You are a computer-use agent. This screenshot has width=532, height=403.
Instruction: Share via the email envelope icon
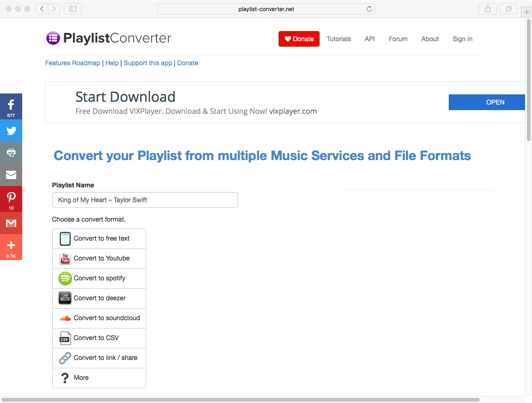pos(11,175)
